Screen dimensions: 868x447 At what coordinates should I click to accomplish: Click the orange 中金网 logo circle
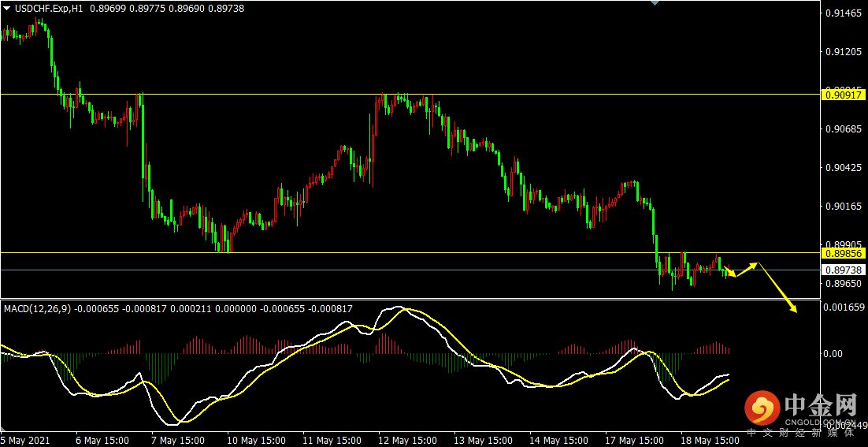click(762, 408)
